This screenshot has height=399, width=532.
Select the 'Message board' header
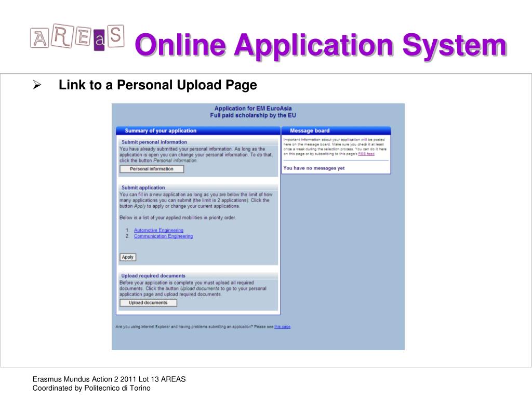(336, 130)
